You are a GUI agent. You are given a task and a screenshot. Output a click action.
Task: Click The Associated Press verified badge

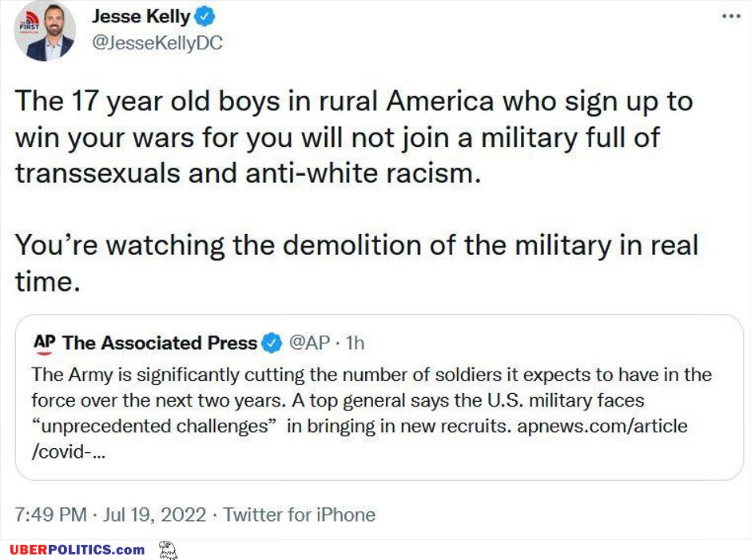tap(272, 343)
